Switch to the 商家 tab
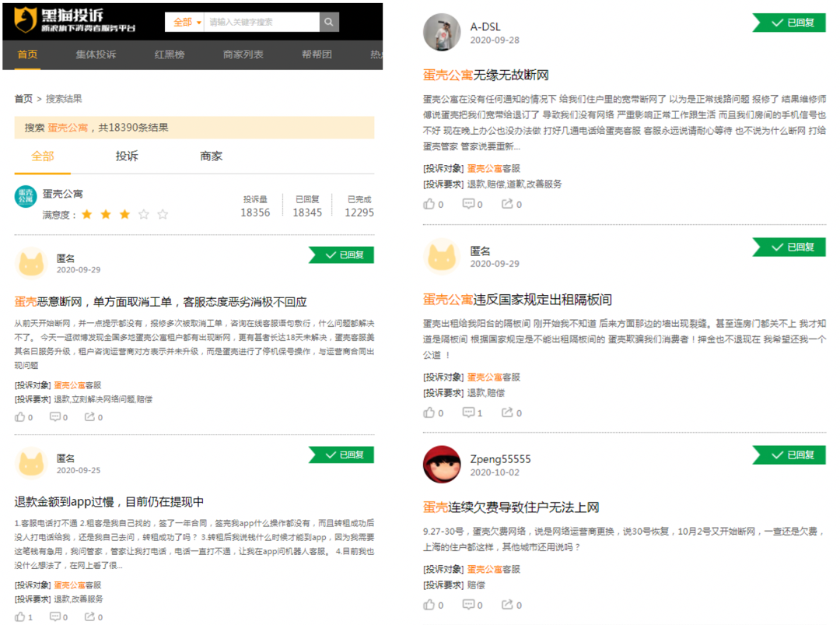 210,156
